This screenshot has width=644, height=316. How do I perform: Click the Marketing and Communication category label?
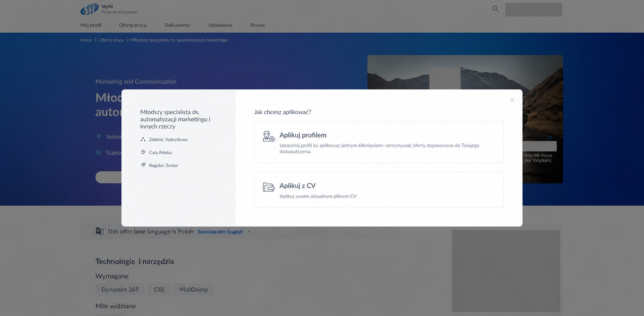click(x=136, y=82)
